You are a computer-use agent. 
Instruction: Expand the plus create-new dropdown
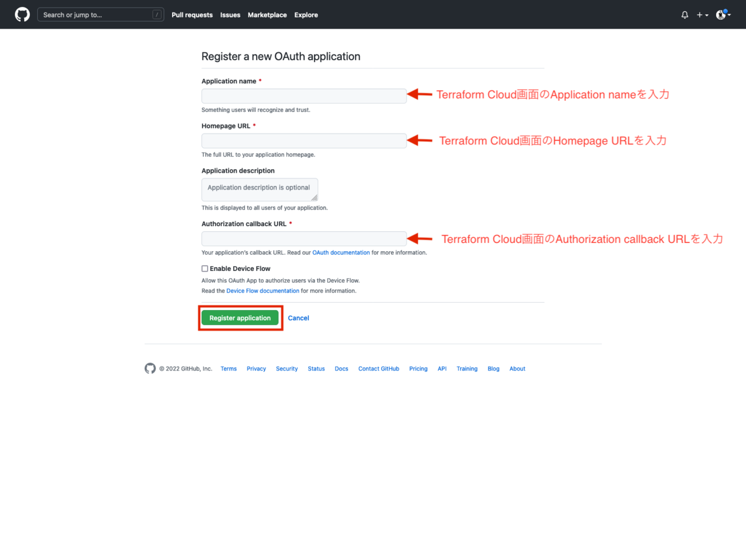coord(702,15)
